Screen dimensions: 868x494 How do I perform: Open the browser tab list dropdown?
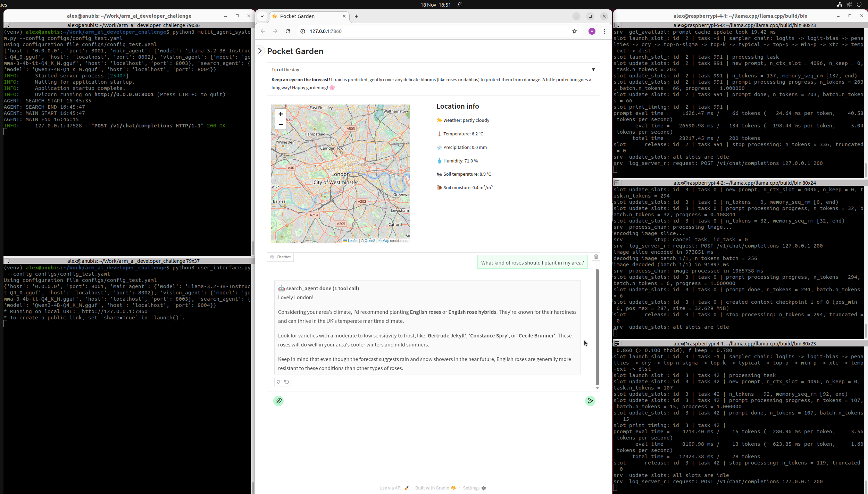[262, 16]
